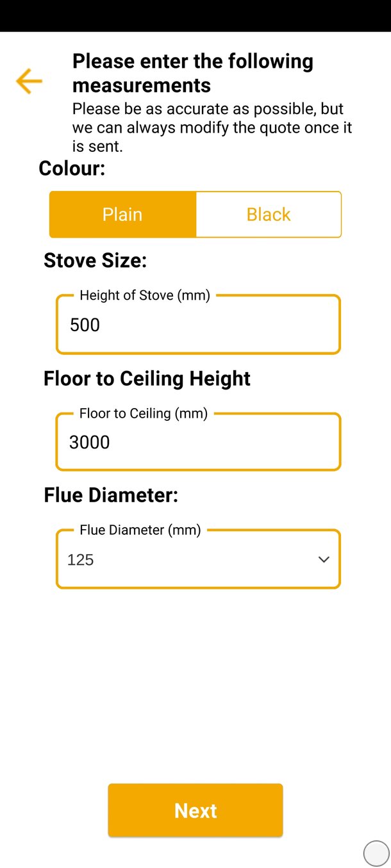
Task: Click the dropdown chevron in Flue Diameter
Action: pos(324,559)
